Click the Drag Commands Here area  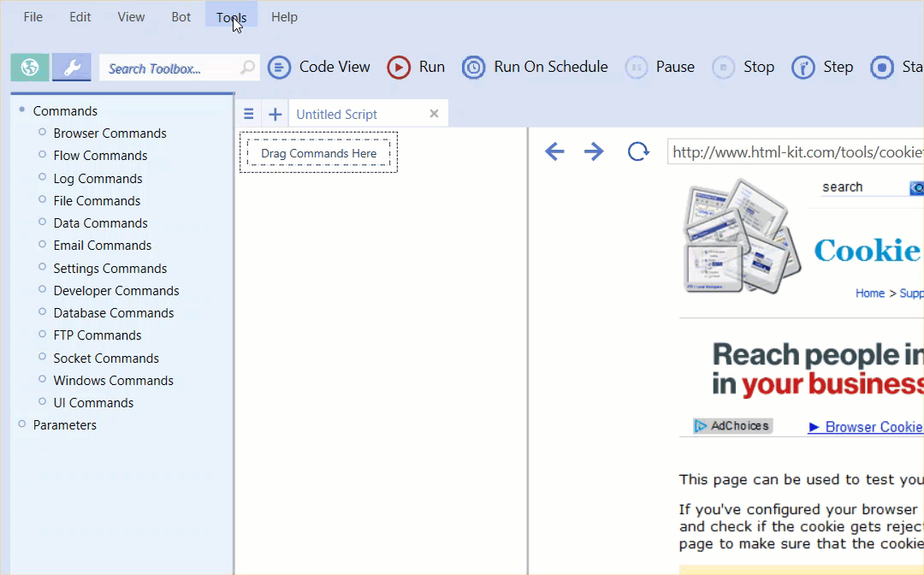click(319, 153)
